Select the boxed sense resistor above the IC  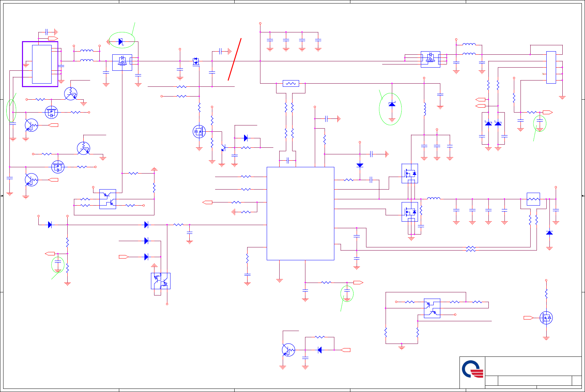tap(291, 84)
